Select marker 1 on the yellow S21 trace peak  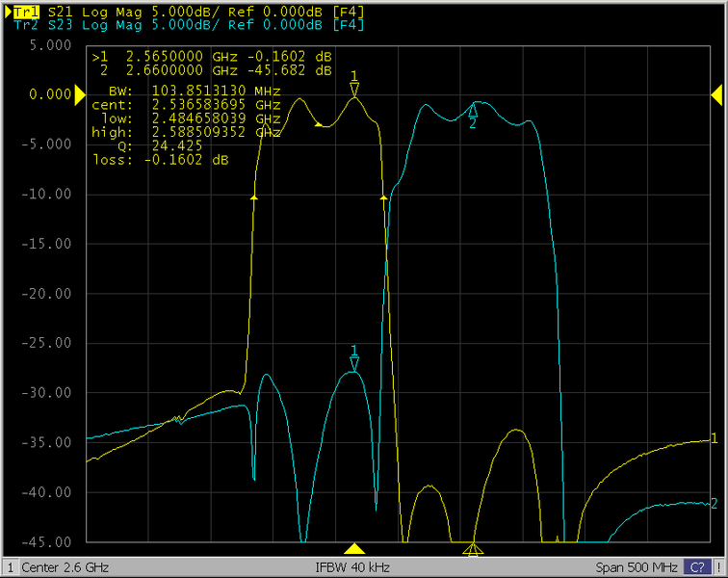(354, 89)
